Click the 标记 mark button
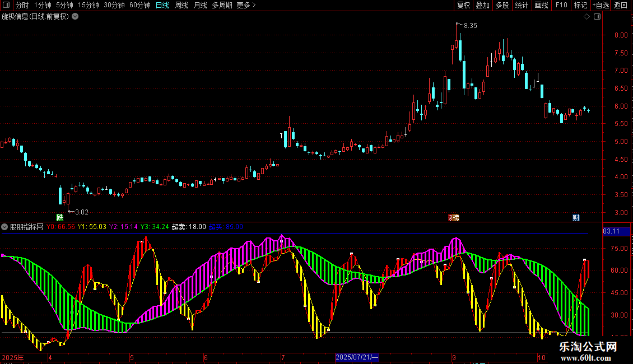 click(x=580, y=5)
